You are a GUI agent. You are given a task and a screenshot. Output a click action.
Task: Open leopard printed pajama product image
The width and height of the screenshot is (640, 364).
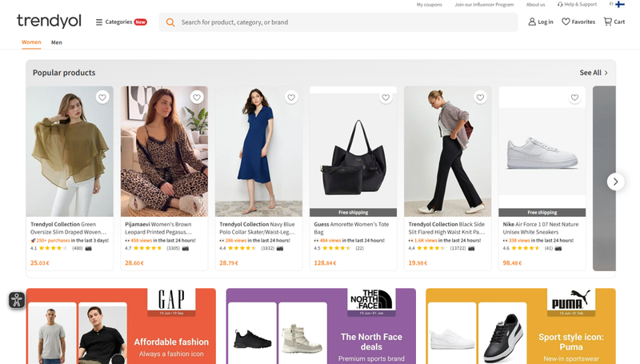[x=164, y=151]
